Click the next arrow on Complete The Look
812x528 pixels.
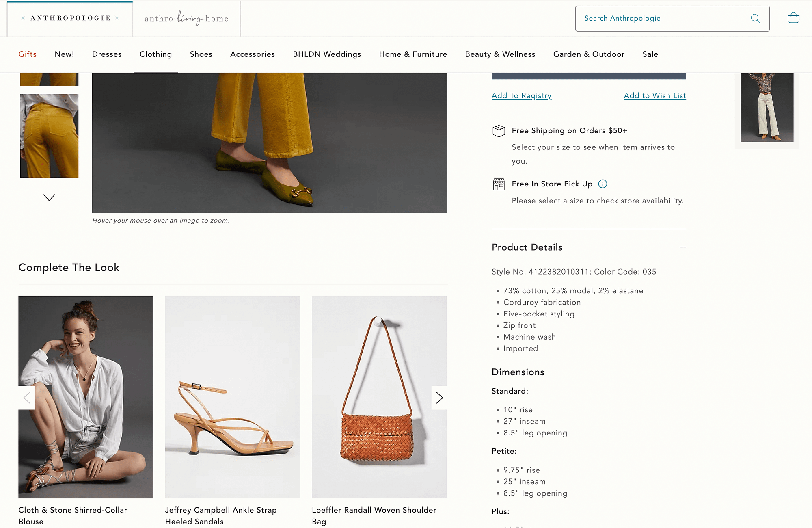pyautogui.click(x=439, y=396)
